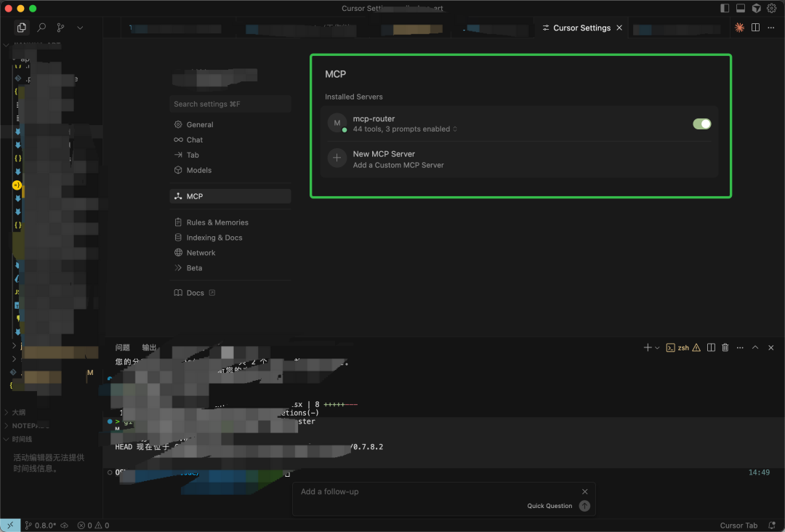Toggle the bottom panel layout icon
Viewport: 785px width, 532px height.
coord(741,8)
